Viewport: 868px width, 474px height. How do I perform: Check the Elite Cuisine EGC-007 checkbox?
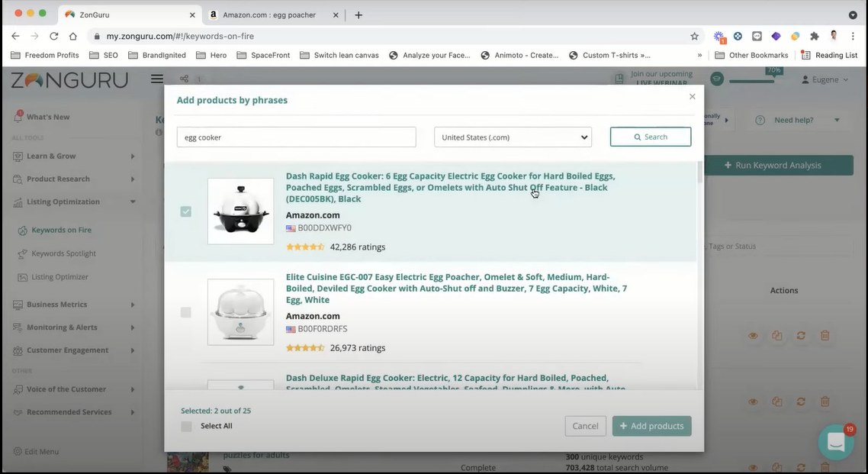[x=186, y=312]
